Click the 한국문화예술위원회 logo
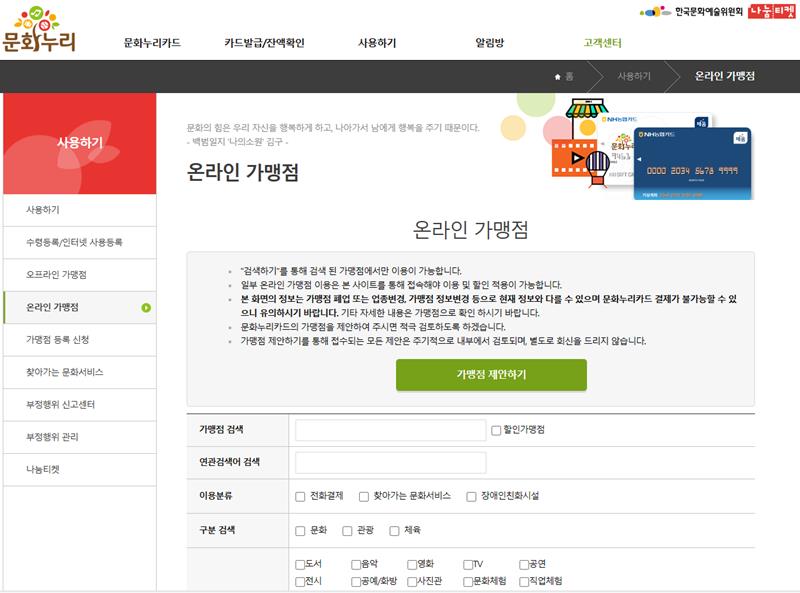This screenshot has width=800, height=593. (691, 12)
